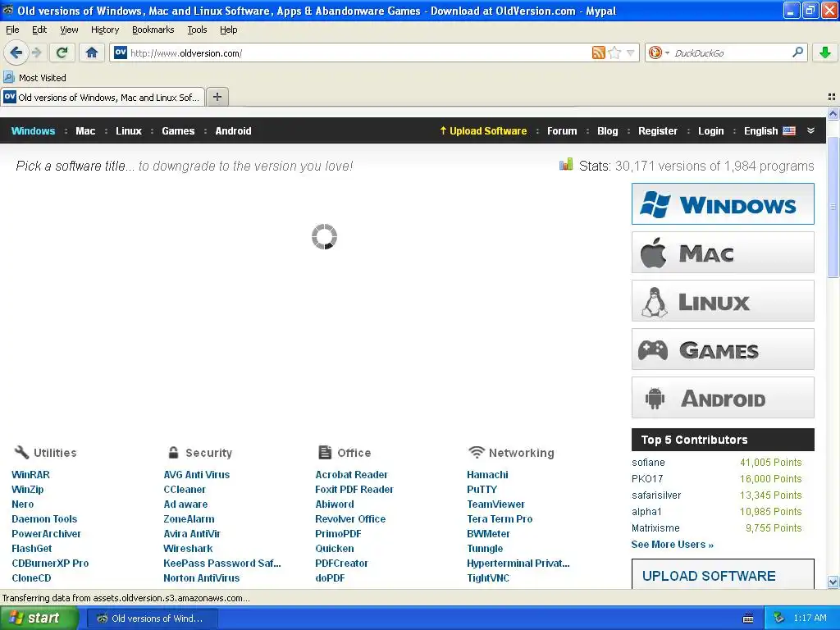Open the File menu
The height and width of the screenshot is (630, 840).
click(x=12, y=30)
